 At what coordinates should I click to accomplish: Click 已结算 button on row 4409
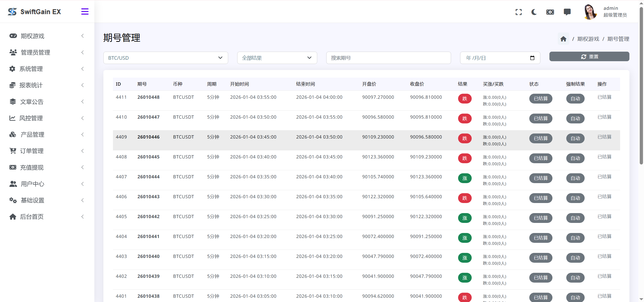[541, 138]
